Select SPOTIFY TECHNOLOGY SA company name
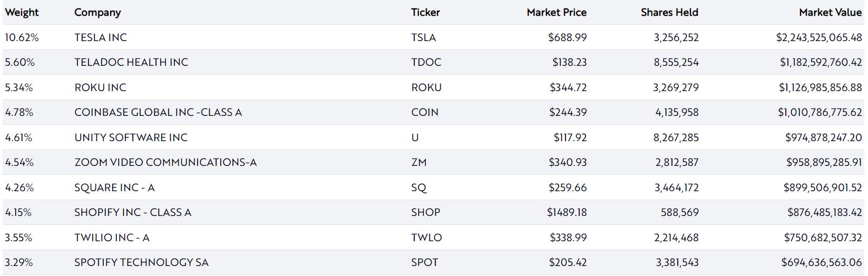The image size is (868, 276). tap(141, 262)
